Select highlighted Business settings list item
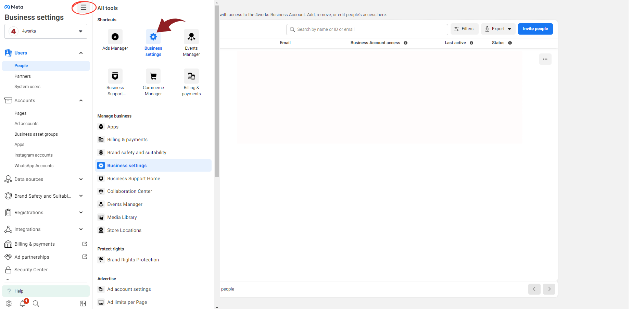Image resolution: width=644 pixels, height=309 pixels. [x=153, y=165]
